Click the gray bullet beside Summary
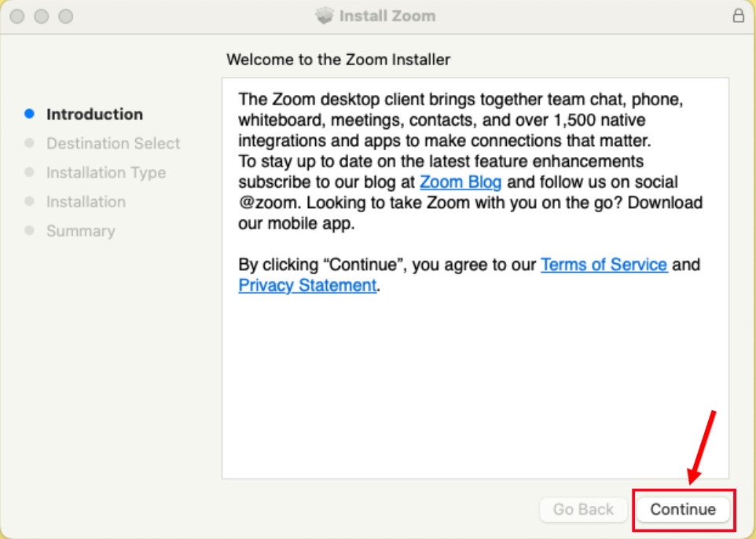This screenshot has height=539, width=756. point(30,230)
